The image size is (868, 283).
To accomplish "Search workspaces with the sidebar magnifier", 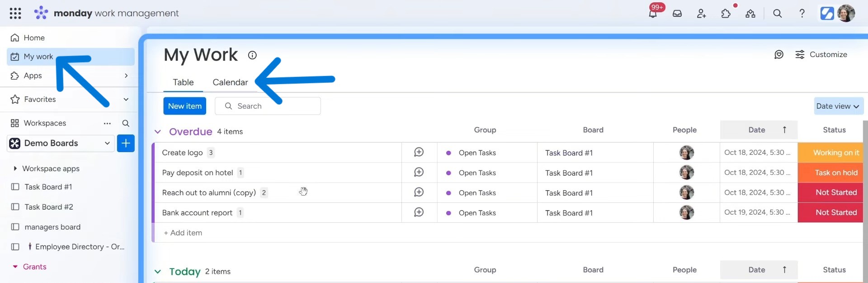I will tap(126, 123).
